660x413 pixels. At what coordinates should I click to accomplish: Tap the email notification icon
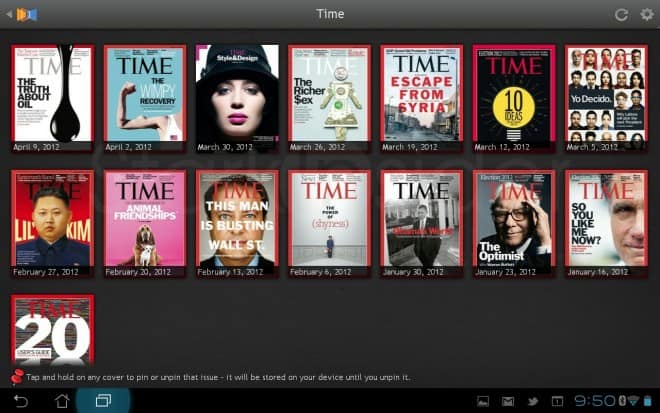click(507, 401)
